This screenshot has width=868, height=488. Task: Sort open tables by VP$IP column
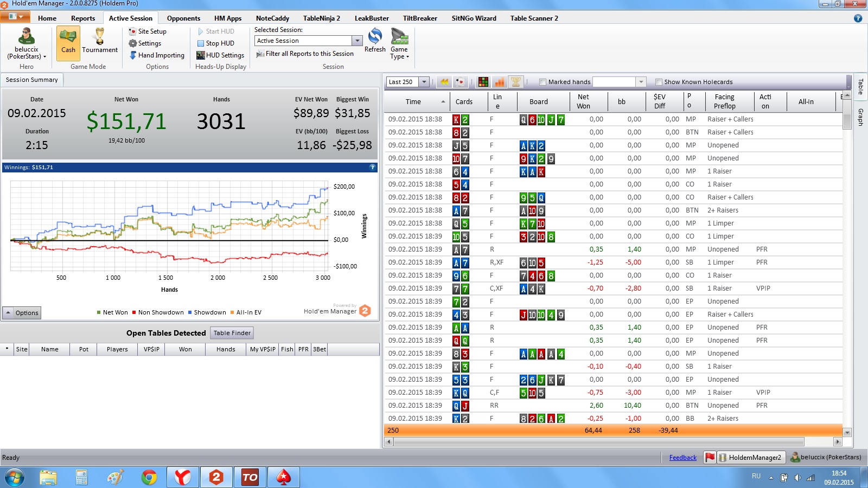click(x=151, y=349)
